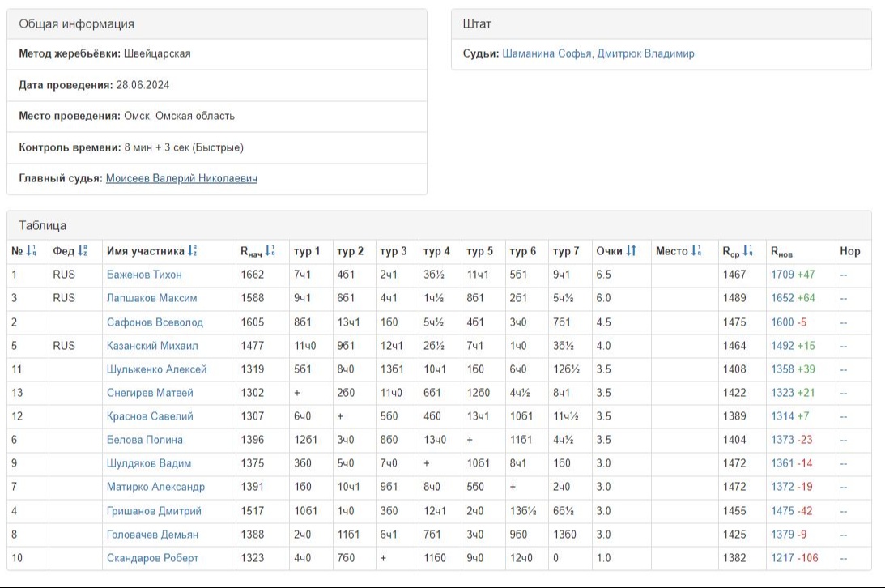Sort by Имя участника using its icon
Image resolution: width=885 pixels, height=588 pixels.
[x=194, y=251]
